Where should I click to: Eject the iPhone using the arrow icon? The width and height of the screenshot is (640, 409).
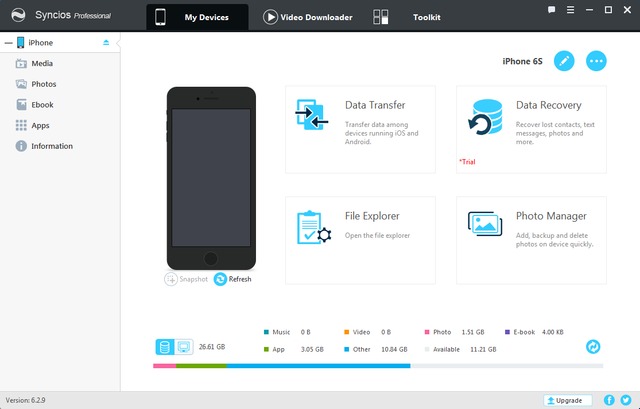pos(107,43)
